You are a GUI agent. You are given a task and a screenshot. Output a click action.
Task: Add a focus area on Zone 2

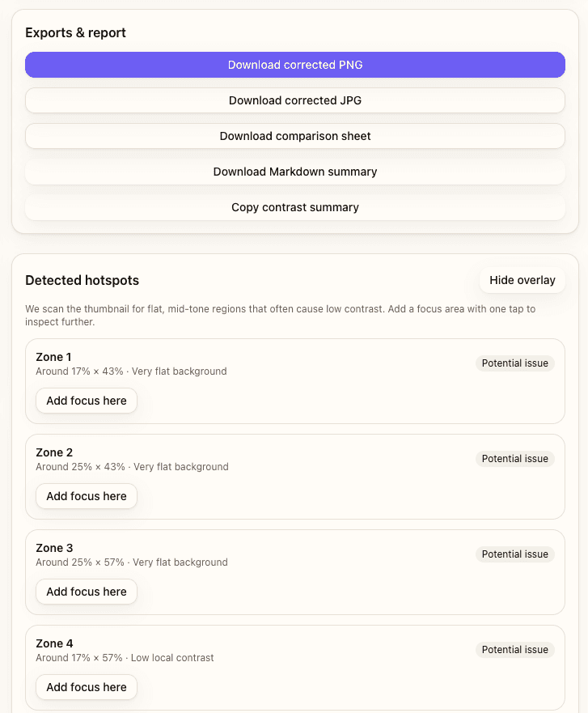pyautogui.click(x=86, y=495)
